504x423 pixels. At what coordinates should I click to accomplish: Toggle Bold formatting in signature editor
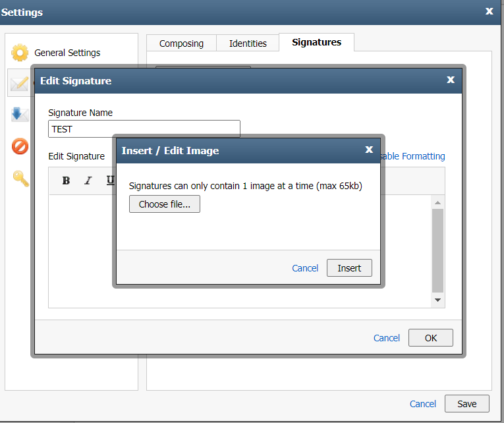pyautogui.click(x=66, y=181)
